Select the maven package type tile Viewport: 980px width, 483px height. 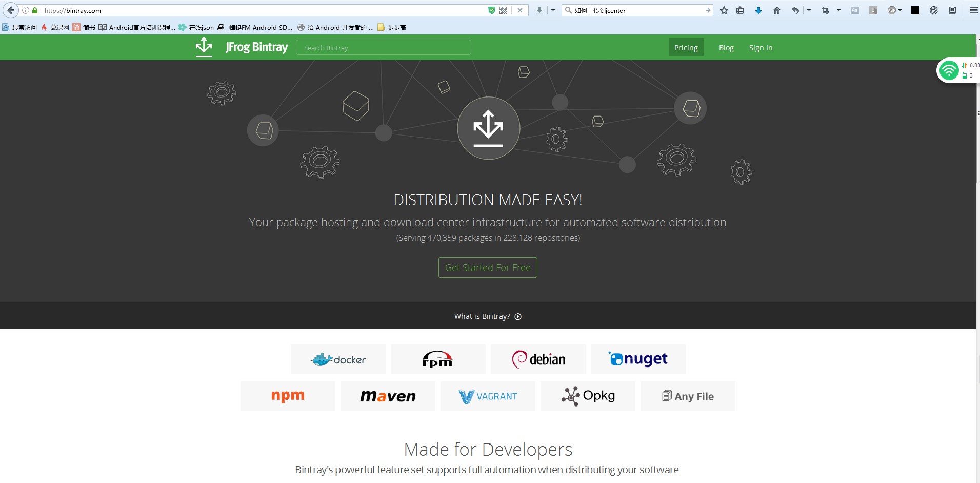click(388, 396)
